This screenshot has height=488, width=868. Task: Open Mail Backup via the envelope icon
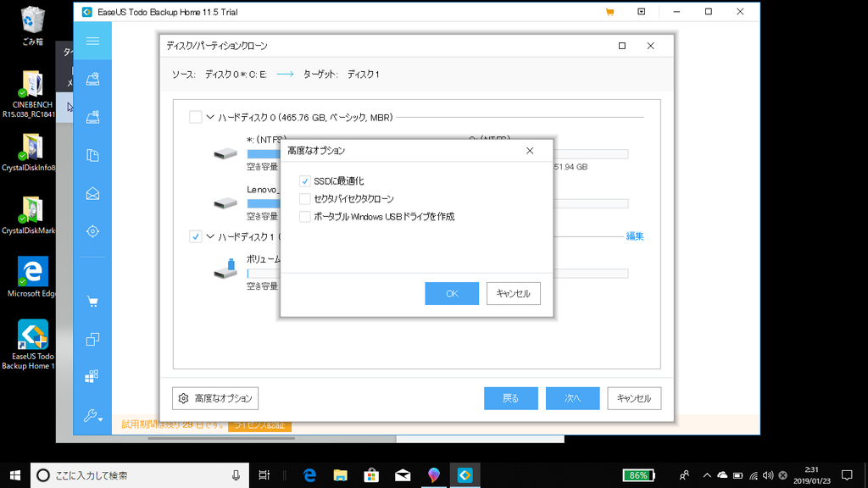(x=92, y=193)
